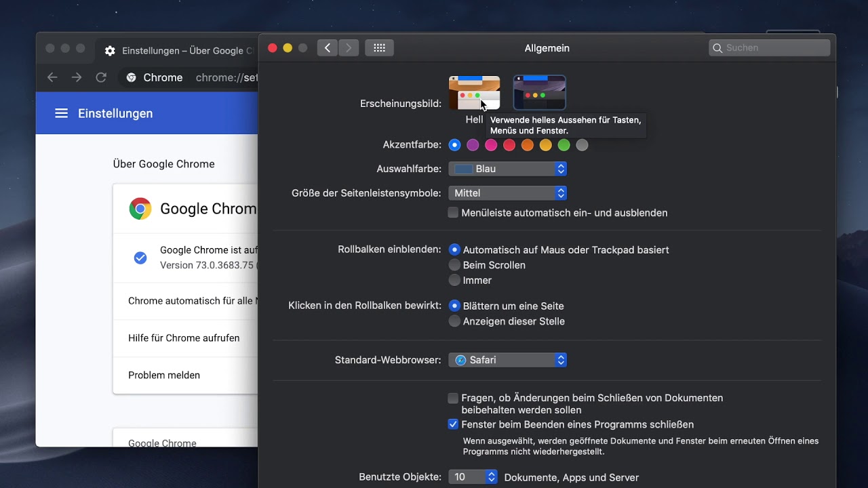The image size is (868, 488).
Task: Select Immer radio option
Action: click(x=454, y=281)
